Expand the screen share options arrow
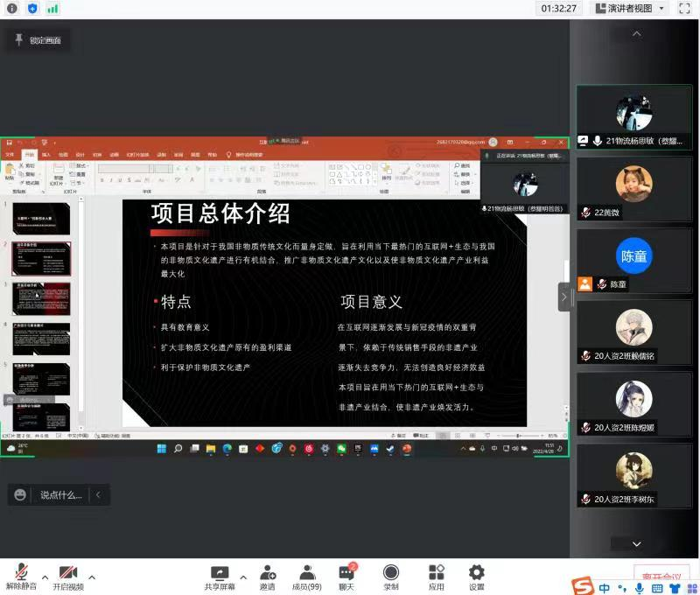 pyautogui.click(x=242, y=577)
